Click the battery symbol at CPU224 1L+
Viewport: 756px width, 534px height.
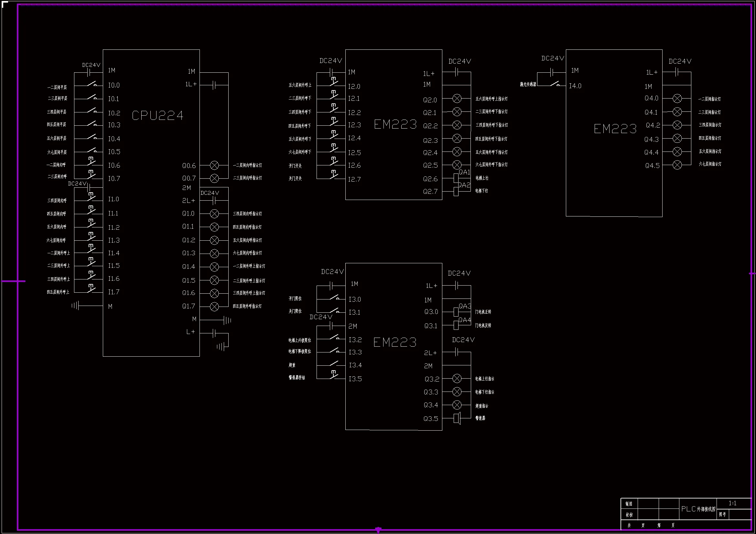click(x=214, y=85)
